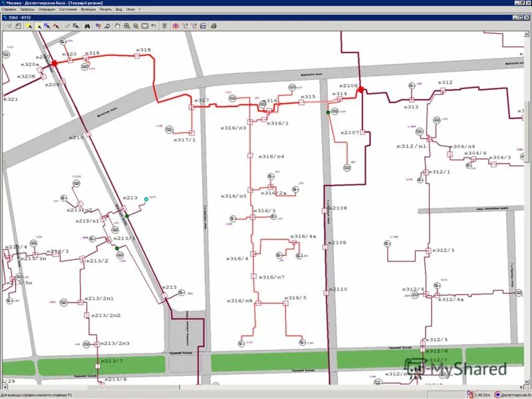Viewport: 532px width, 399px height.
Task: Click the printer icon in toolbar
Action: 213,26
